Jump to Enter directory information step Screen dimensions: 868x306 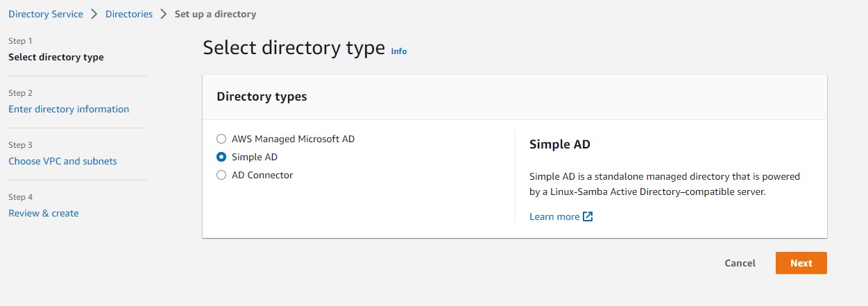[69, 109]
